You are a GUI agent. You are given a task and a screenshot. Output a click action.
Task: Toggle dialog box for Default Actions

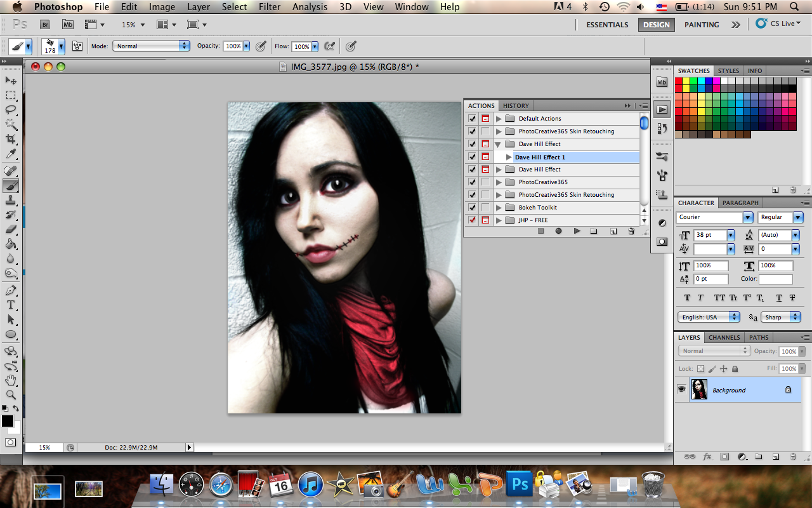click(x=485, y=119)
